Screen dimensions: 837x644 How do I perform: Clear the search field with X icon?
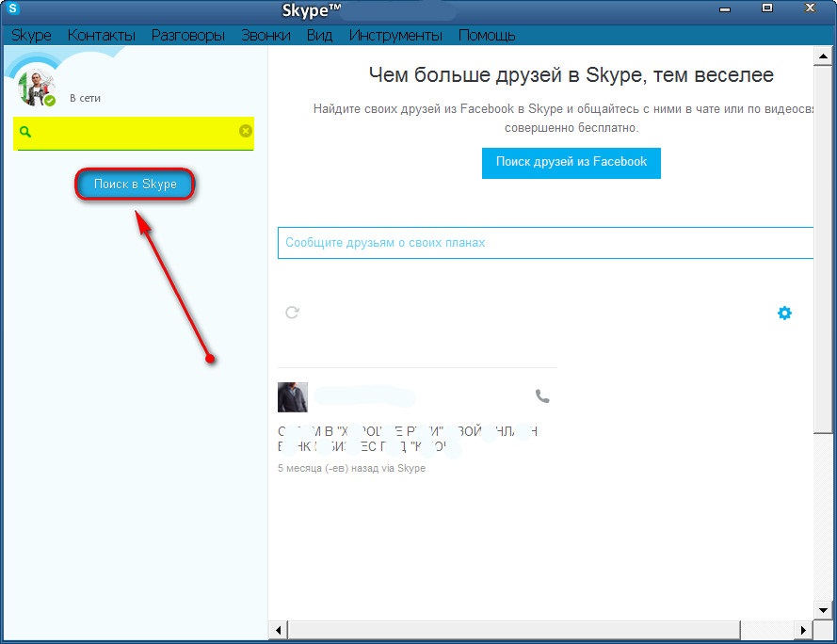coord(245,131)
